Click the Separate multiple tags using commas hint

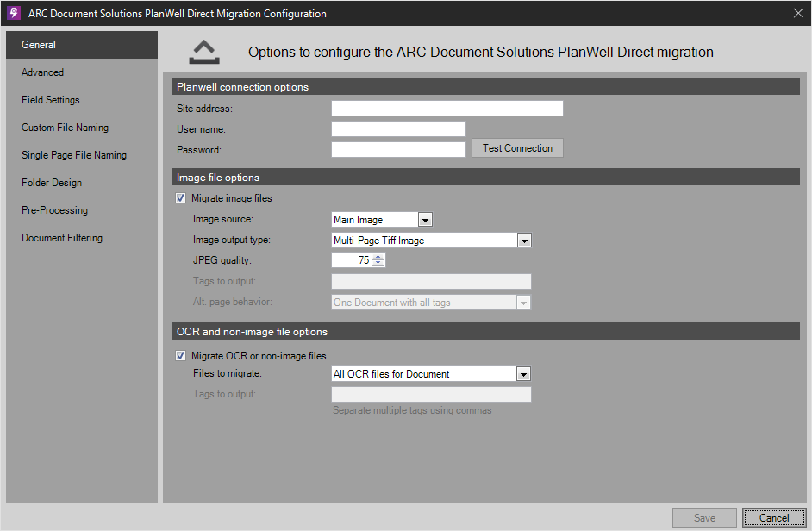pos(412,410)
